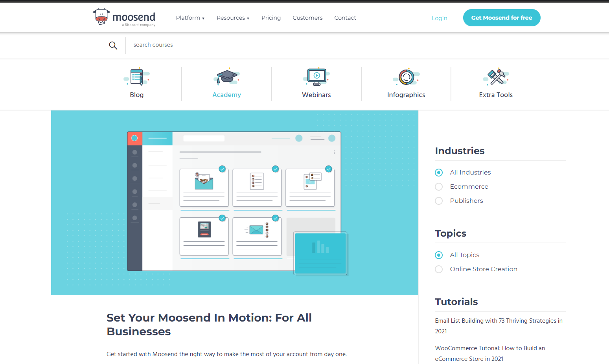Open the Customers page

(307, 18)
